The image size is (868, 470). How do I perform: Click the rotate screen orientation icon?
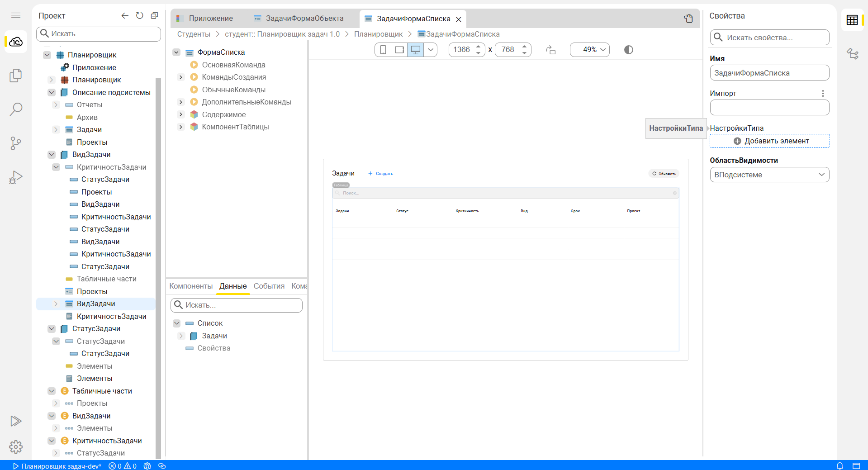[550, 50]
